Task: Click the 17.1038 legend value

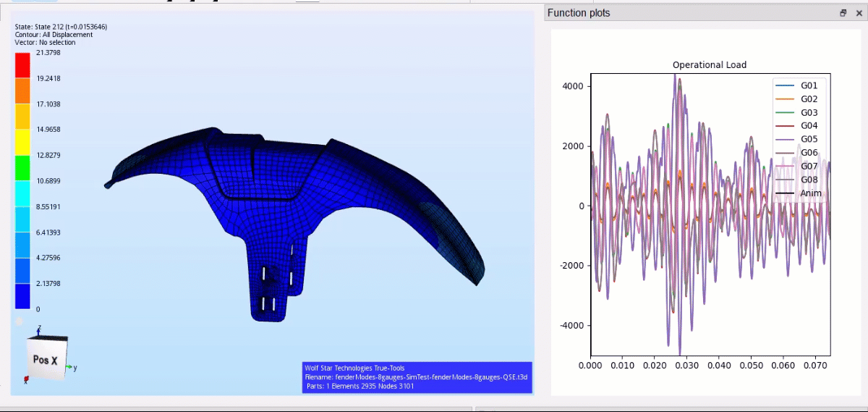Action: [48, 104]
